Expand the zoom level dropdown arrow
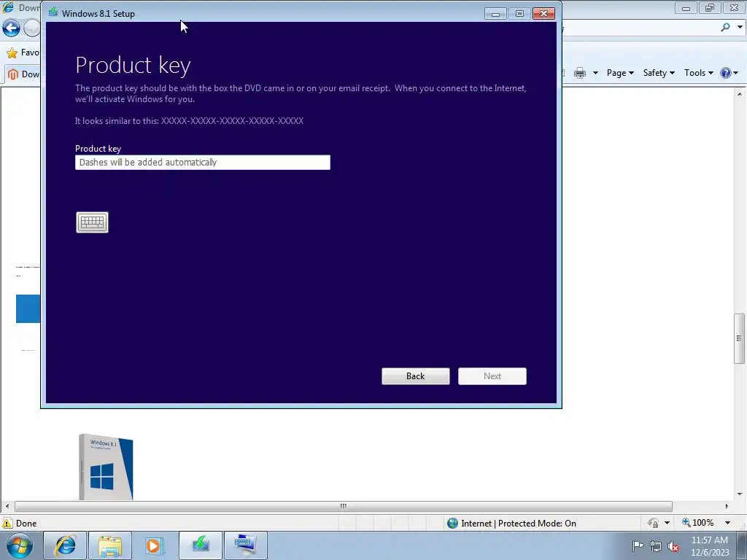This screenshot has height=560, width=747. click(727, 524)
